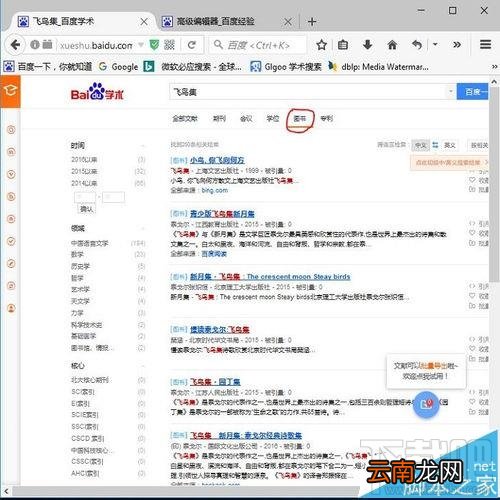Click the down-arrow circle icon in left sidebar
Image resolution: width=500 pixels, height=500 pixels.
click(x=11, y=174)
